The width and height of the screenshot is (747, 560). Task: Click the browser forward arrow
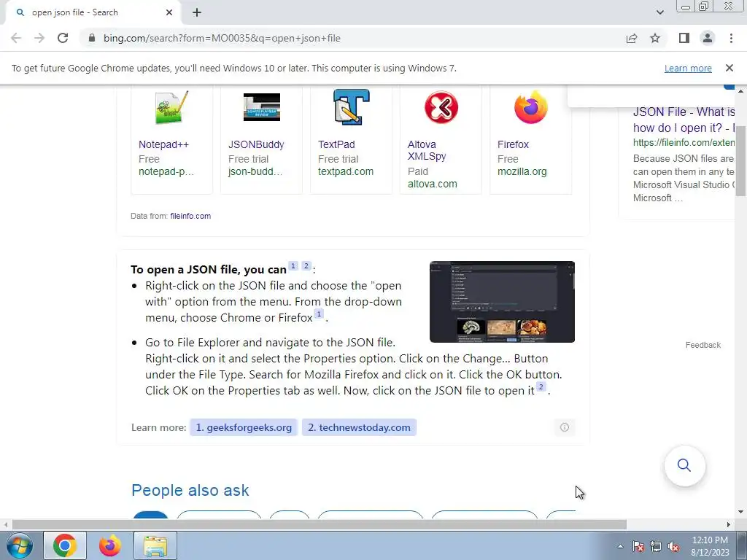(39, 38)
